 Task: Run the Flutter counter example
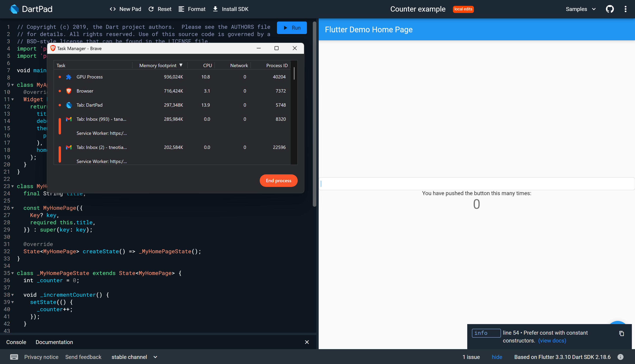coord(292,28)
